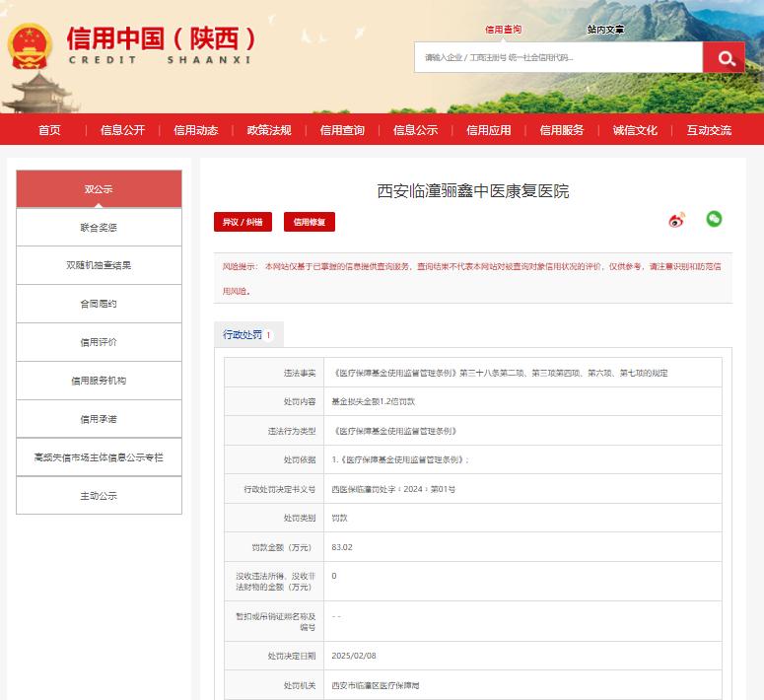Click the red search magnifier icon

[x=724, y=57]
